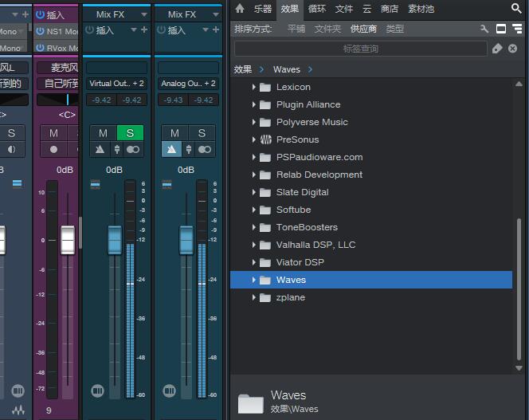Click fader handle on Analog Out channel
Image resolution: width=529 pixels, height=420 pixels.
click(x=186, y=240)
